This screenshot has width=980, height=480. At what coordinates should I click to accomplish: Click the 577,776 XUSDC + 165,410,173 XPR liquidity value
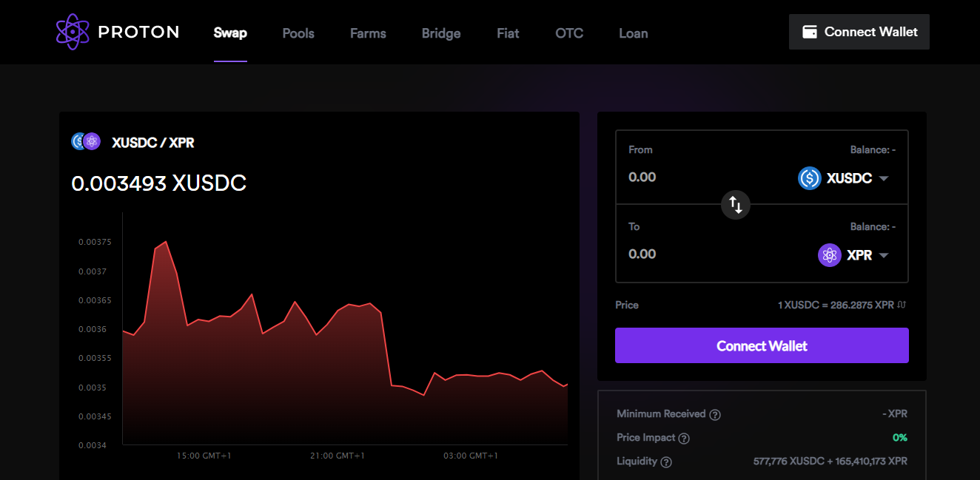tap(830, 462)
